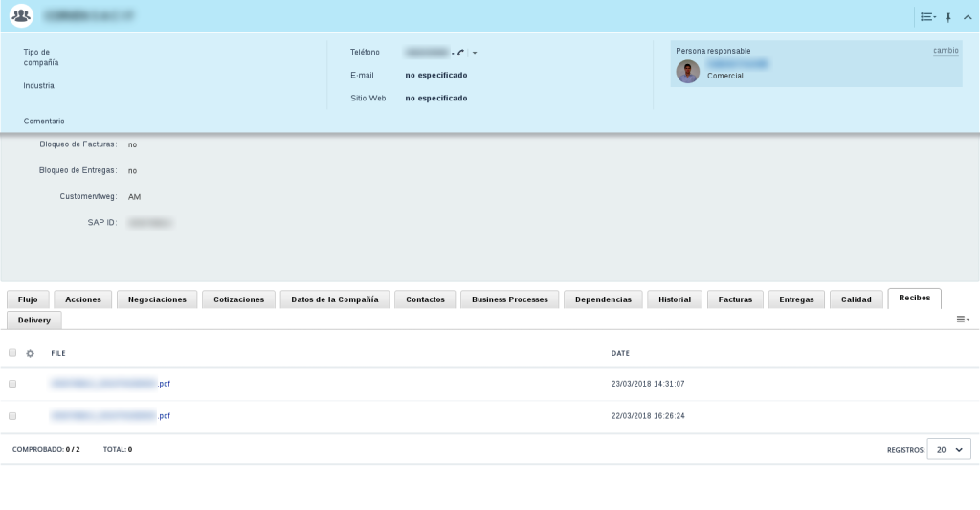The image size is (980, 510).
Task: Open the pdf file dated 22/03/2018
Action: pyautogui.click(x=111, y=416)
